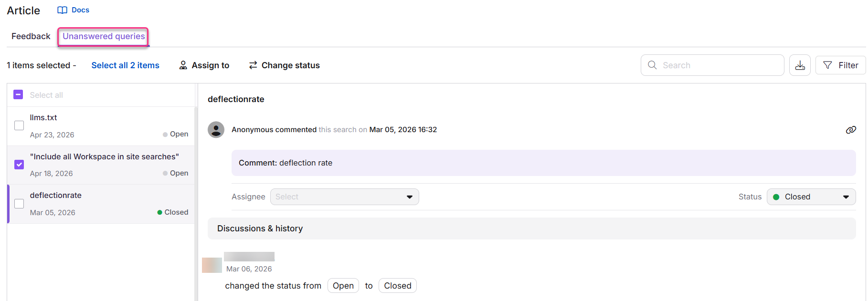
Task: Toggle the Select all checkbox
Action: (19, 95)
